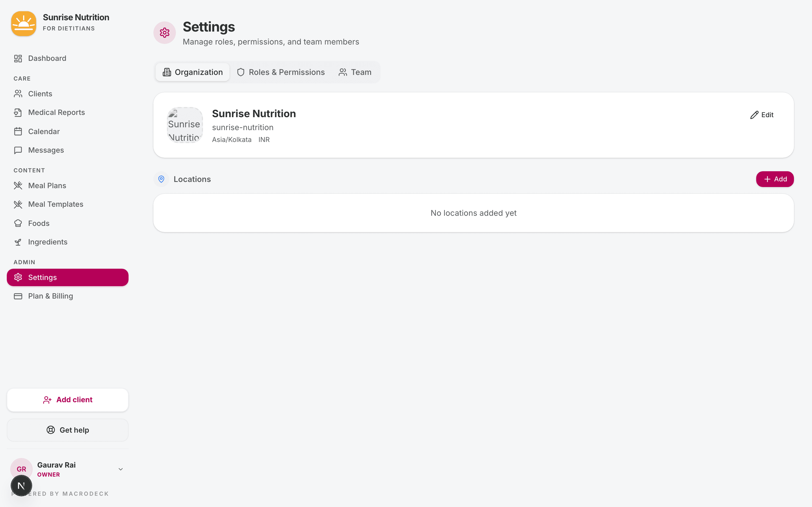Click the Dashboard grid icon in sidebar
812x507 pixels.
tap(18, 59)
